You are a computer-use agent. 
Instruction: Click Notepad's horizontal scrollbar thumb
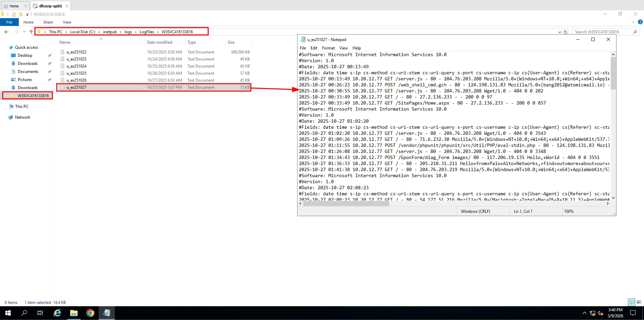point(346,204)
